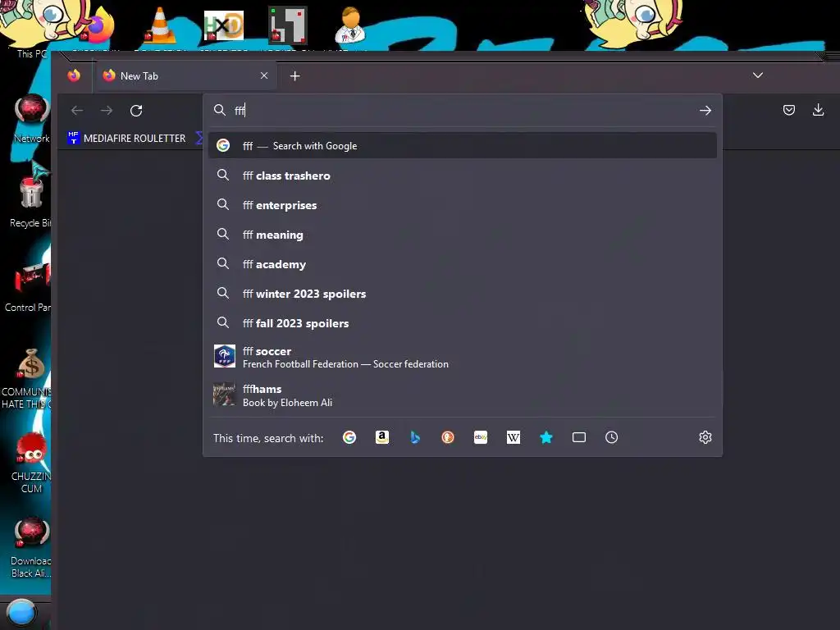
Task: Search open tabs with the tab icon
Action: click(578, 437)
